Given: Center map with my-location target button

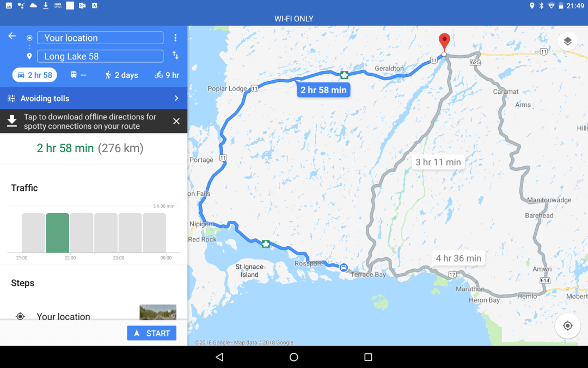Looking at the screenshot, I should point(567,325).
